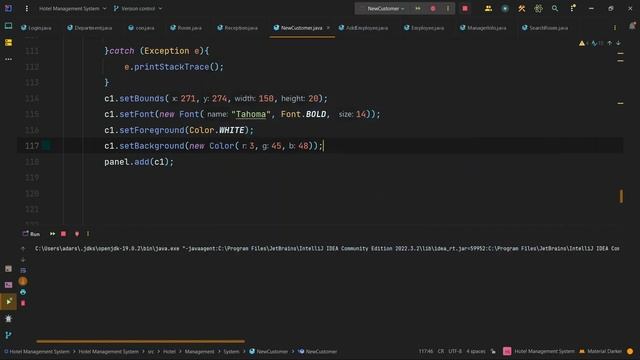Screen dimensions: 640x360
Task: Open the build tools hammer-wrench icon
Action: (522, 8)
